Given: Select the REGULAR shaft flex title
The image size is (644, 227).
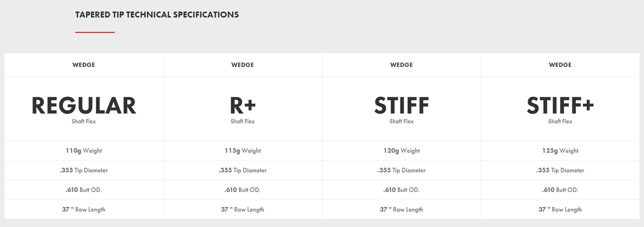Looking at the screenshot, I should pos(84,106).
